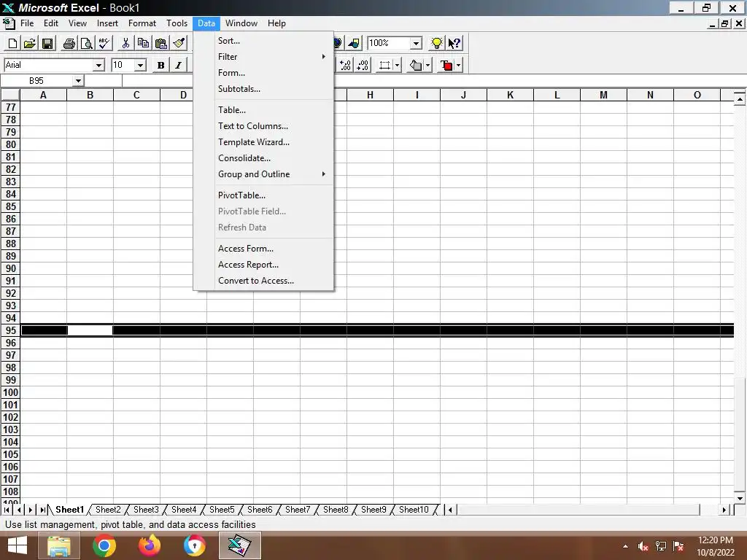This screenshot has width=747, height=560.
Task: Select column H header
Action: pos(370,95)
